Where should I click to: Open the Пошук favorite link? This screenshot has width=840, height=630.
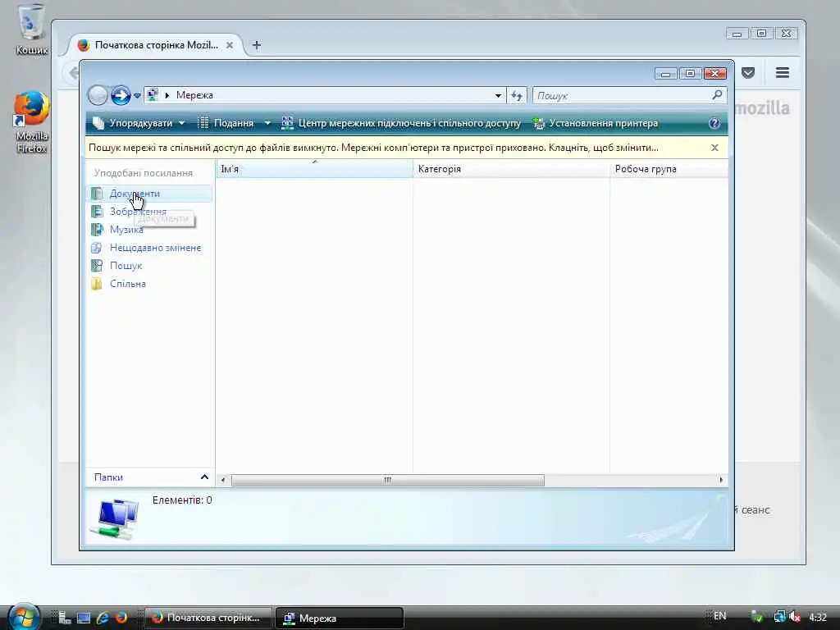126,266
